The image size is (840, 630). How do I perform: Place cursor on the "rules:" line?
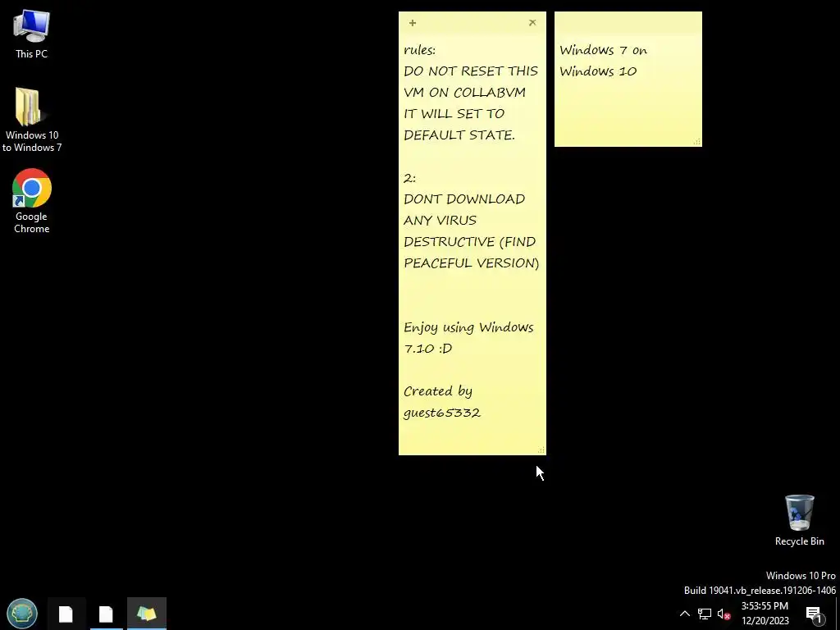click(x=419, y=50)
